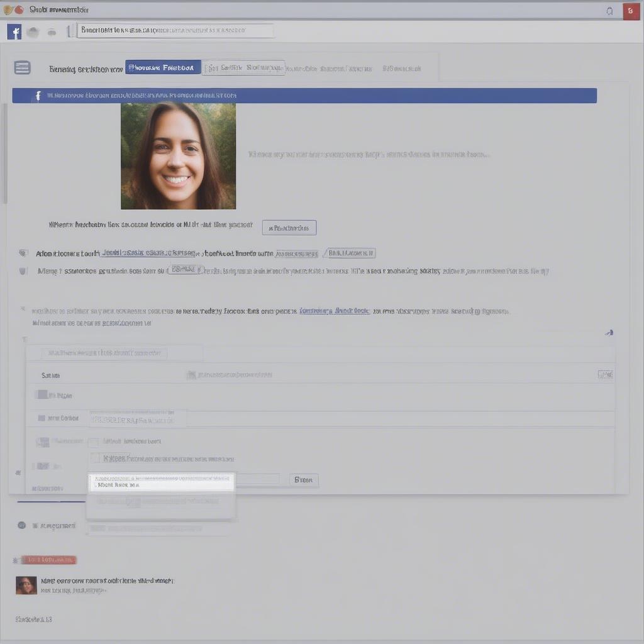
Task: Focus the input field next to the Carbon label
Action: click(x=137, y=419)
